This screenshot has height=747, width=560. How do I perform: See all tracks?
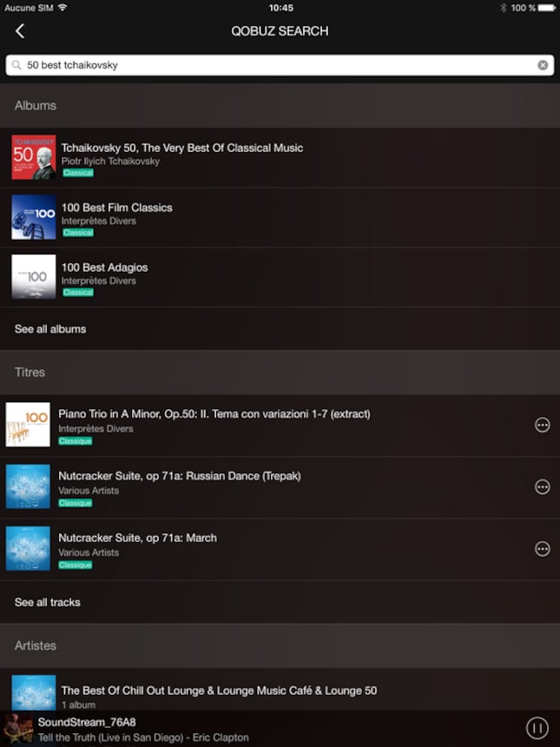47,602
